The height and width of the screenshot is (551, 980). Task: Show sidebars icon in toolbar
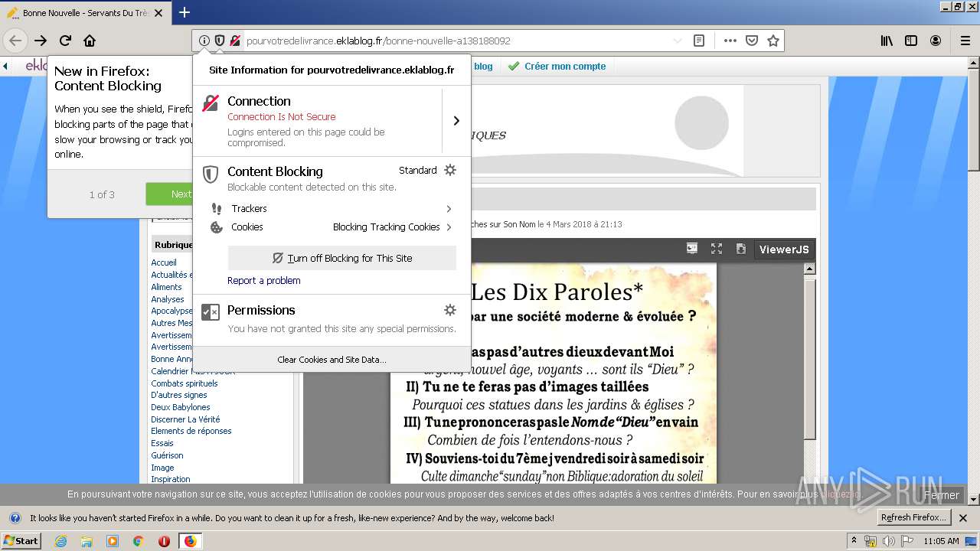click(x=911, y=41)
